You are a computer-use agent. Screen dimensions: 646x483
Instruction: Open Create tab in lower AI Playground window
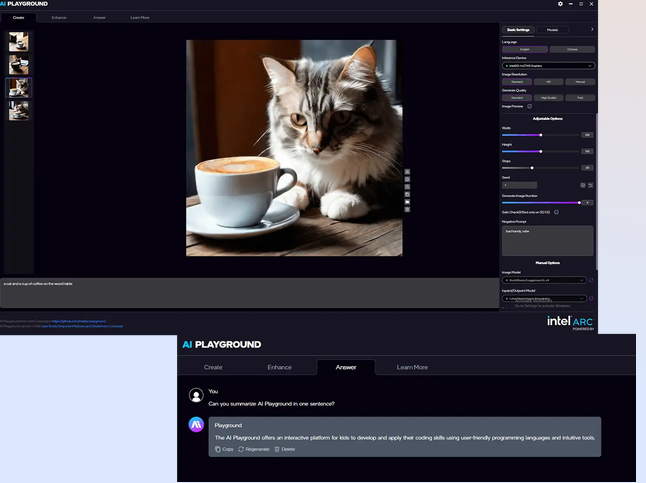pos(213,367)
